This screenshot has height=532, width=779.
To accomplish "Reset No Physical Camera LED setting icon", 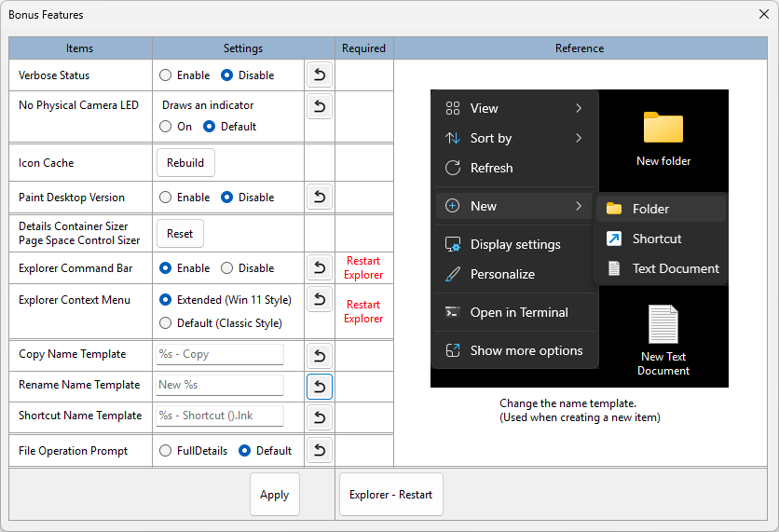I will point(320,106).
